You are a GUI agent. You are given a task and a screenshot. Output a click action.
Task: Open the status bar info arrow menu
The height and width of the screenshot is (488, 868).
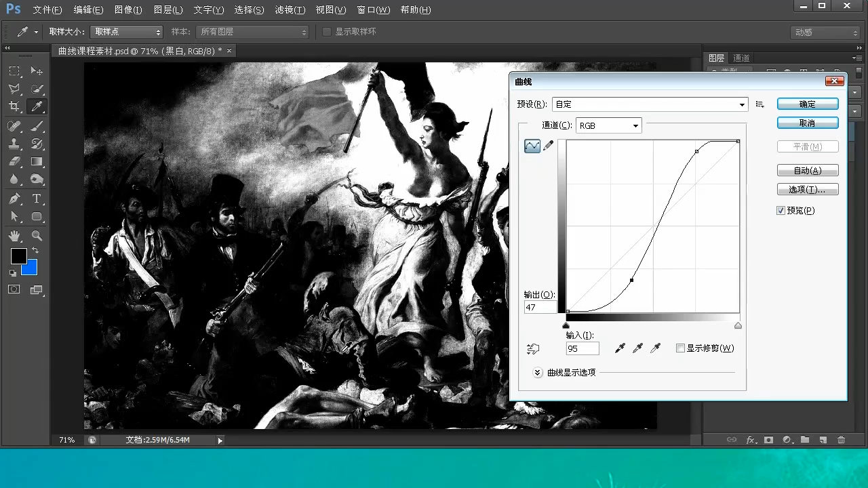click(x=220, y=441)
